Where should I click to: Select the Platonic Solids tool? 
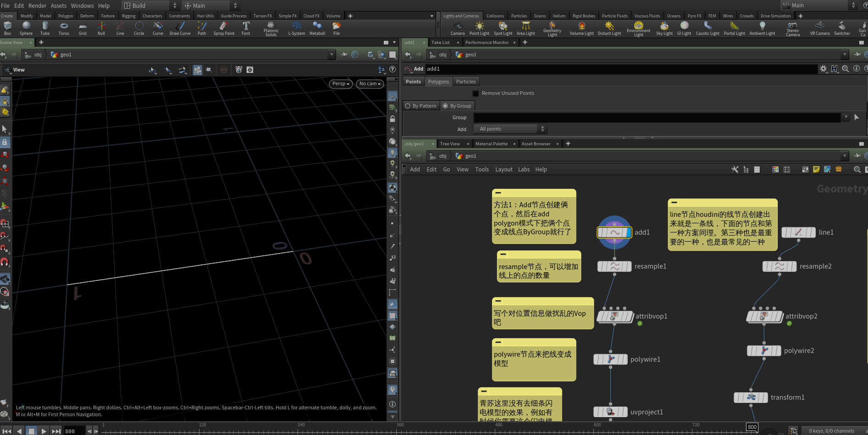pos(271,28)
